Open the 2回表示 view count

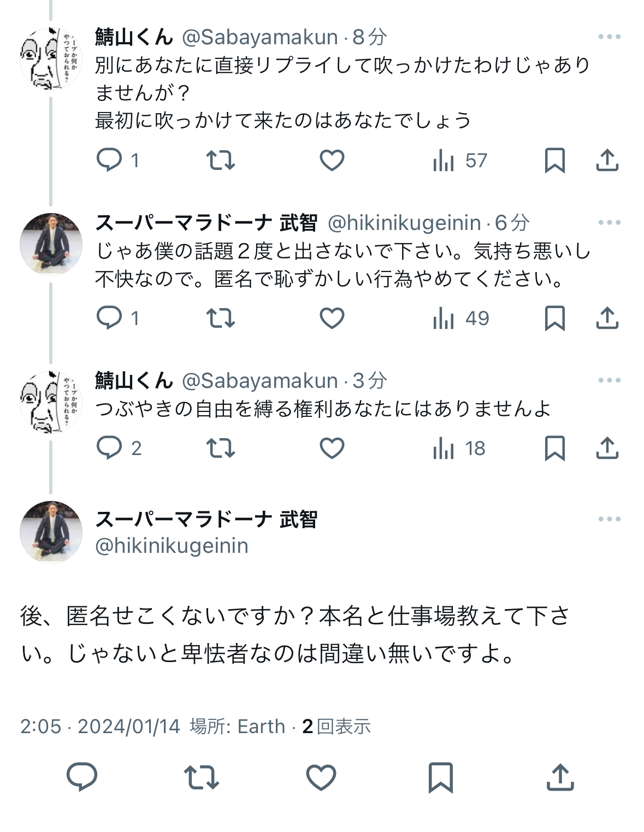click(336, 726)
